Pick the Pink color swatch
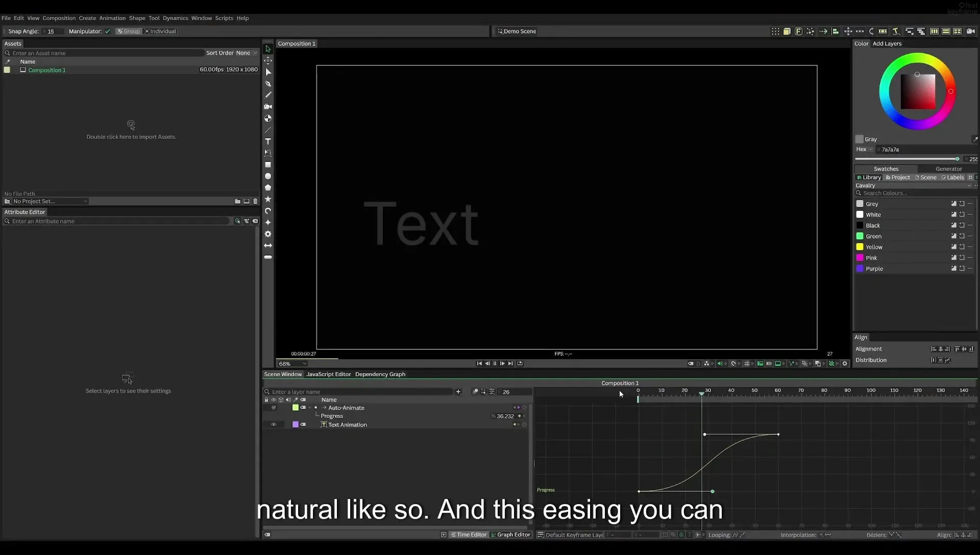This screenshot has height=555, width=980. pos(860,258)
